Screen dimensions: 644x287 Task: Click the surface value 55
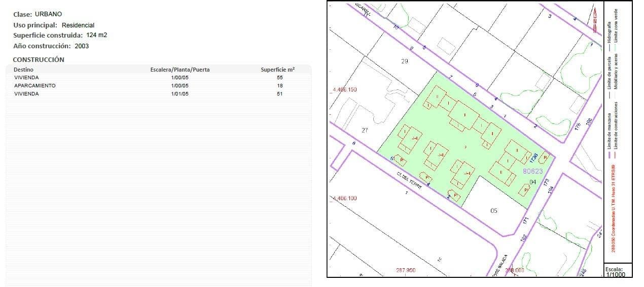[280, 77]
